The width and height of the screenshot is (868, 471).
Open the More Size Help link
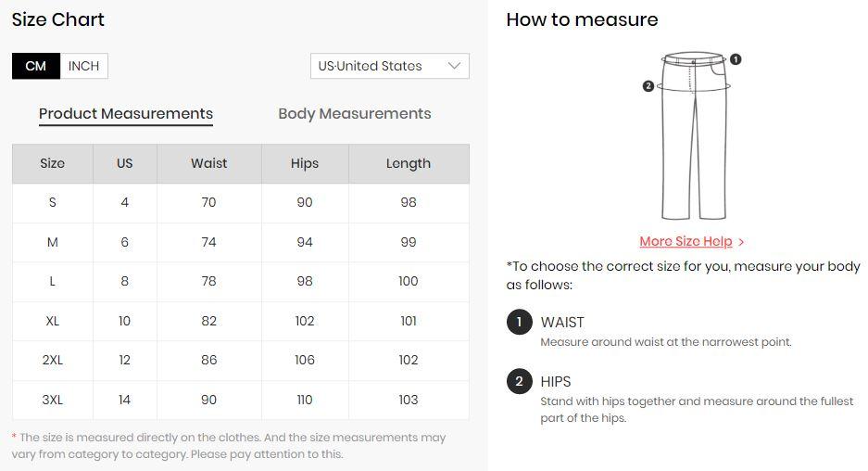686,242
